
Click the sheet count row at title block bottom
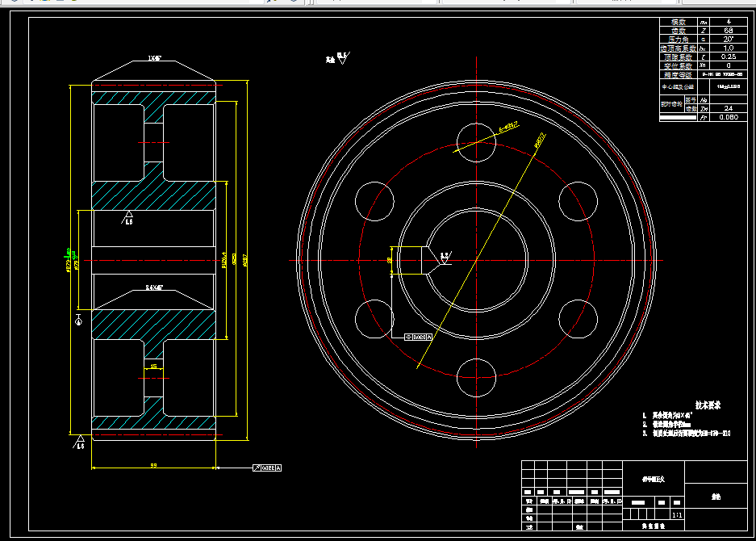click(654, 526)
